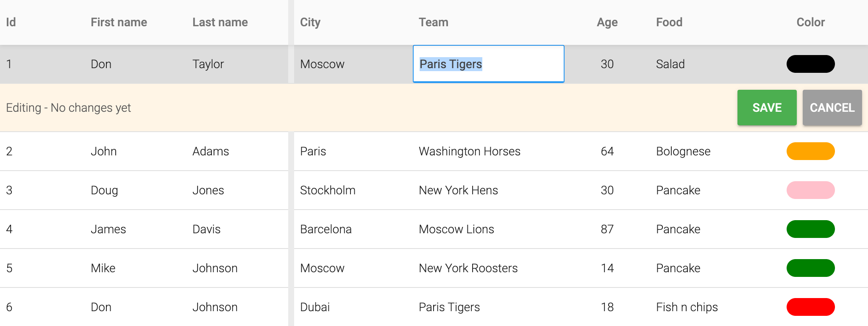Click the CANCEL button
This screenshot has width=868, height=326.
pyautogui.click(x=832, y=108)
